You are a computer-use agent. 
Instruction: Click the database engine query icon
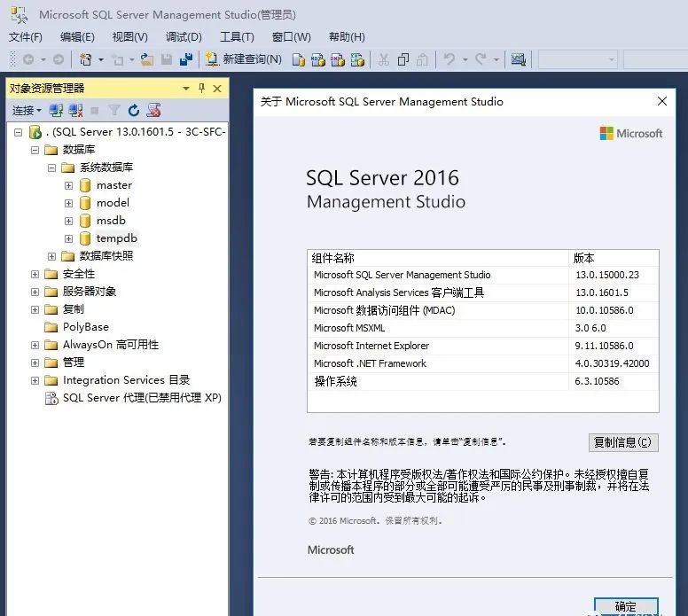coord(299,59)
